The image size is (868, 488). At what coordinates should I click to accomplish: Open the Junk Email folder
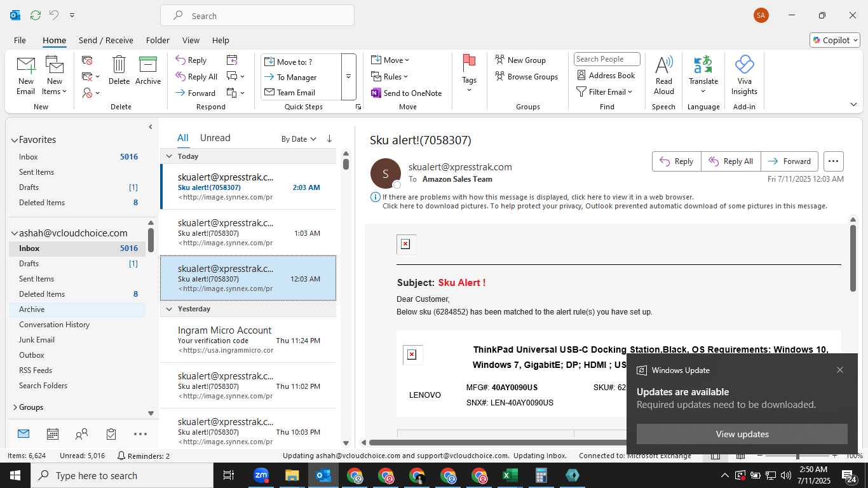click(x=37, y=340)
